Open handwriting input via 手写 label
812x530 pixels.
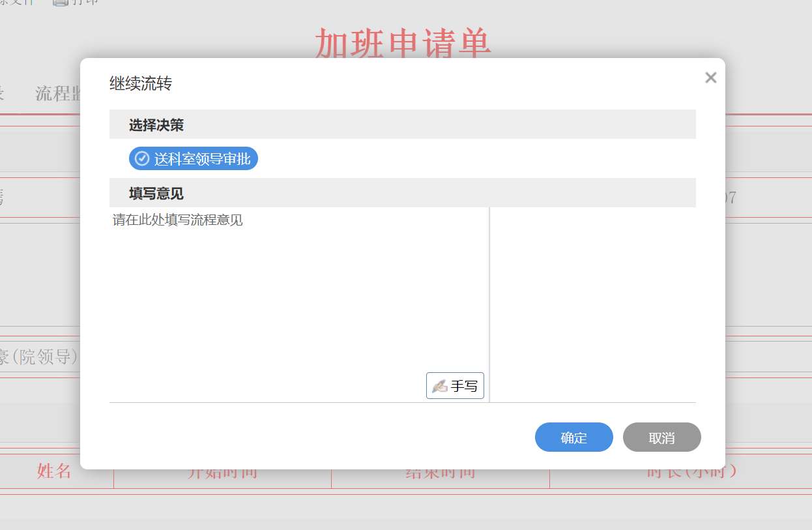tap(464, 386)
